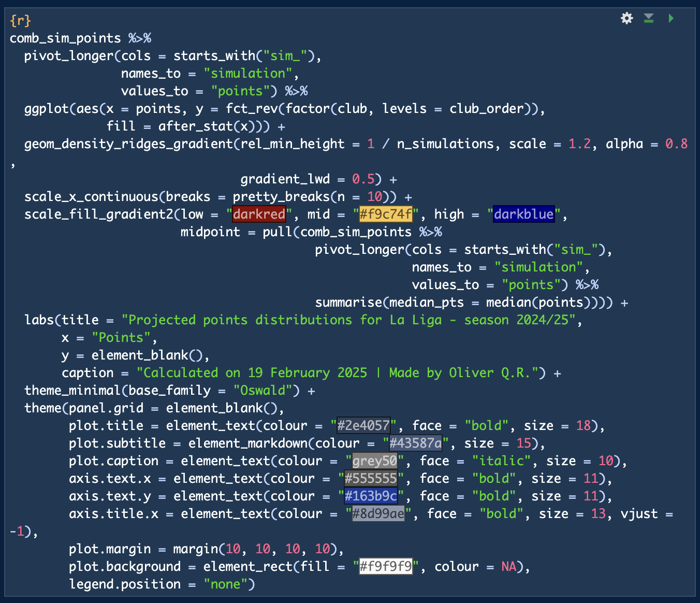The width and height of the screenshot is (700, 603).
Task: Click on legend.position argument
Action: (125, 584)
